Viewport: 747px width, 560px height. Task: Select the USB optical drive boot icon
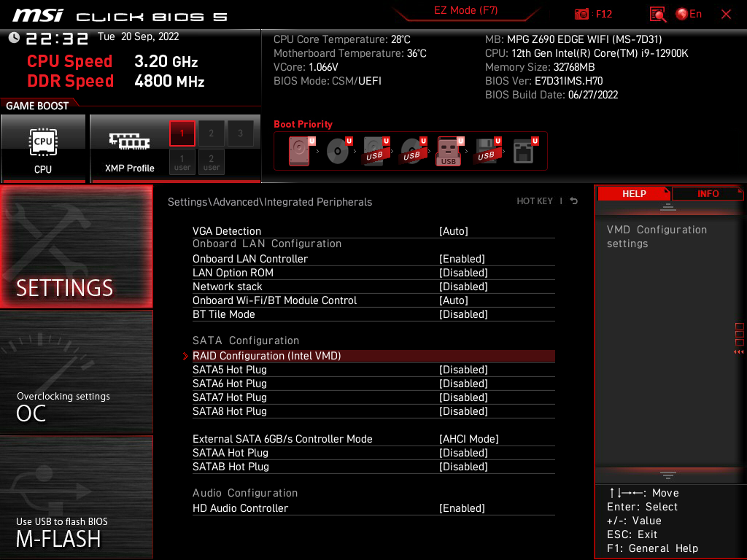[x=414, y=150]
